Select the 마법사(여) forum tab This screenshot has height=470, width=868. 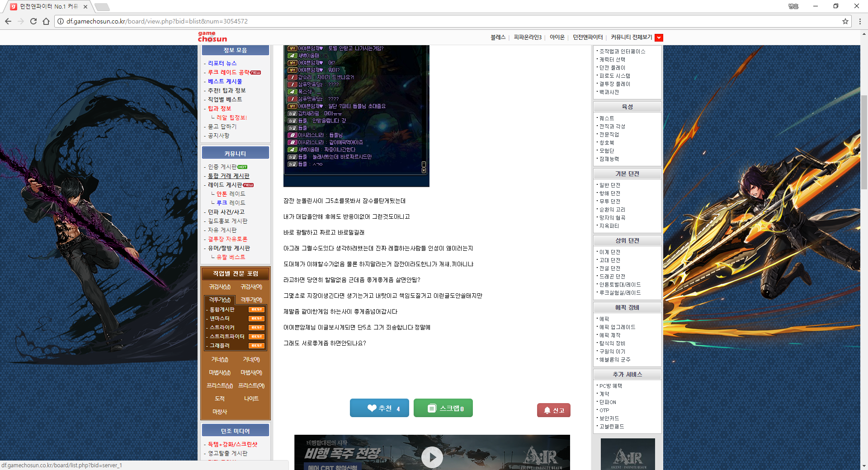[x=251, y=373]
